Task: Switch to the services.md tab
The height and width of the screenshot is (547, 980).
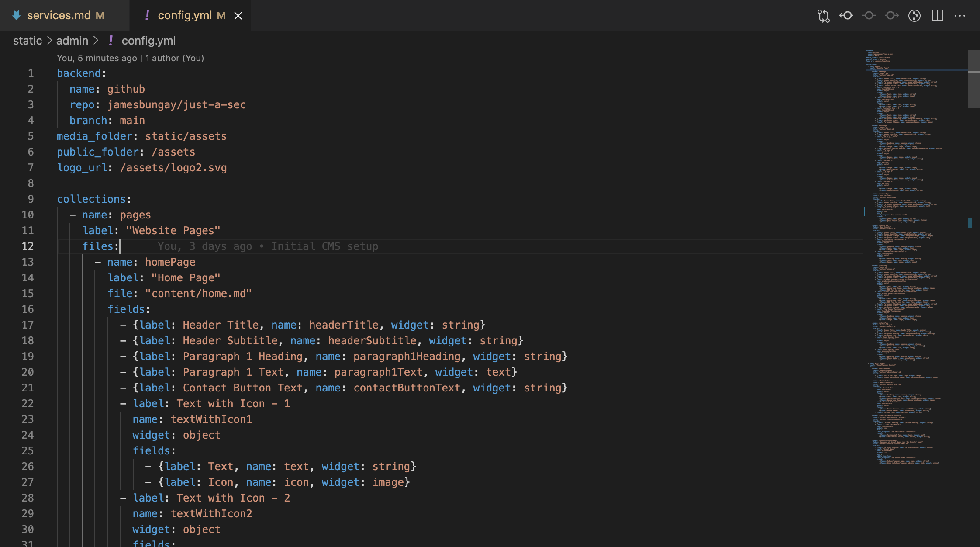Action: click(x=66, y=15)
